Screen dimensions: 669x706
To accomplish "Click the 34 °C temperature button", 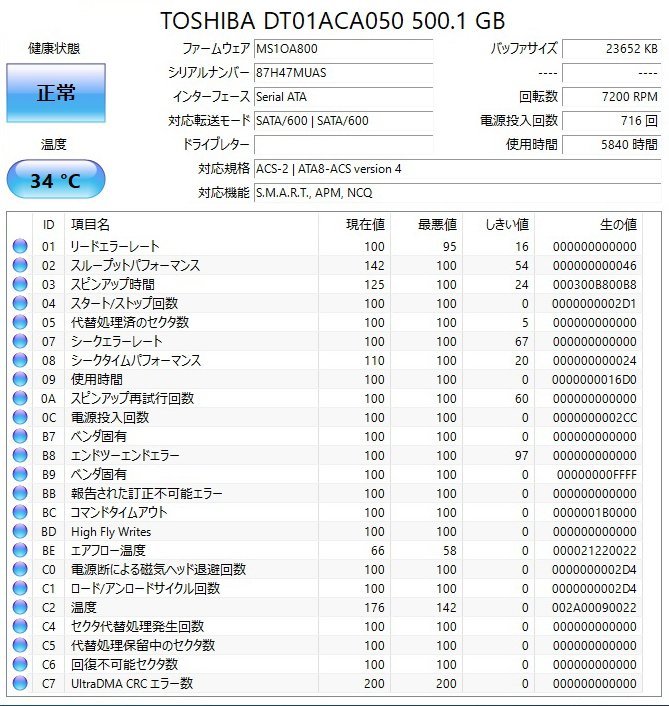I will point(56,180).
